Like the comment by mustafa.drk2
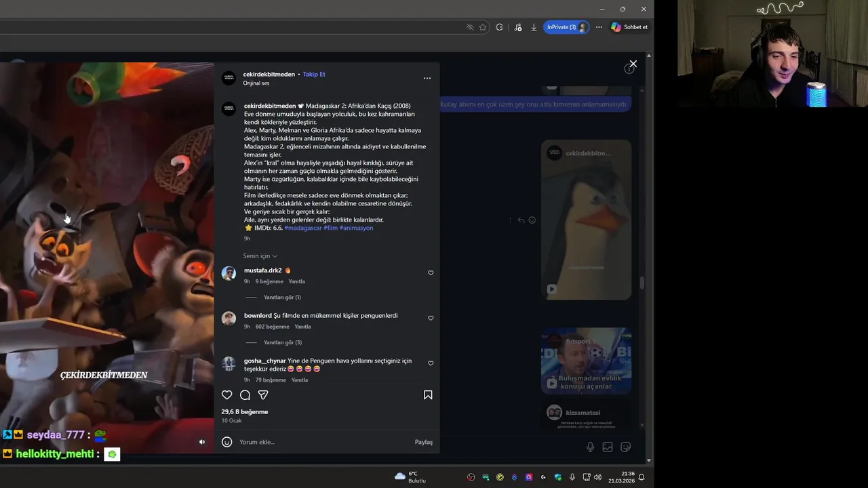This screenshot has height=488, width=868. (431, 273)
